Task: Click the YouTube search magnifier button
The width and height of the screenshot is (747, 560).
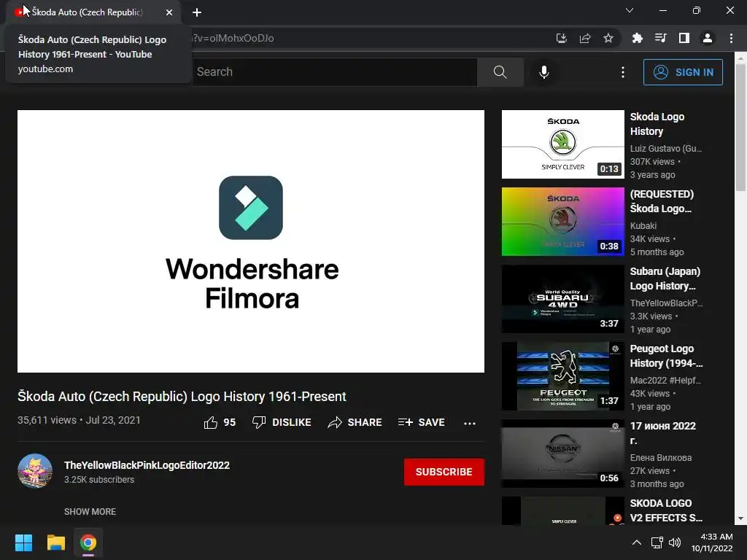Action: point(500,72)
